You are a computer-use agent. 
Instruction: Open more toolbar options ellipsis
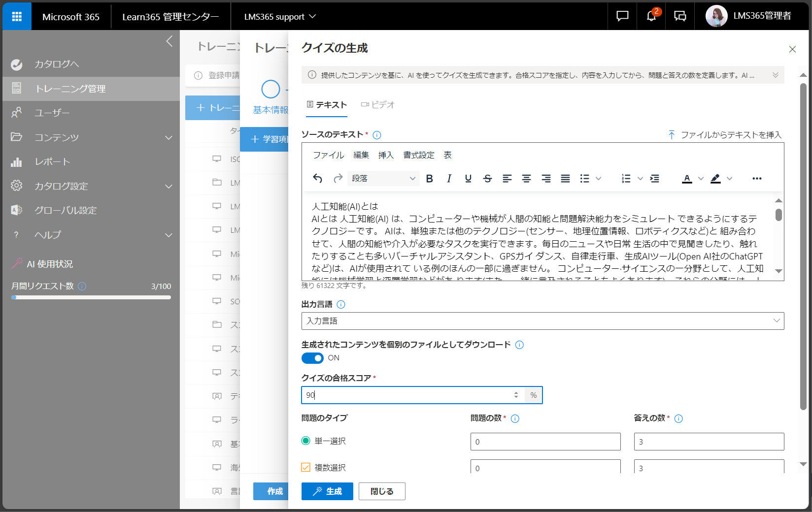(x=757, y=178)
